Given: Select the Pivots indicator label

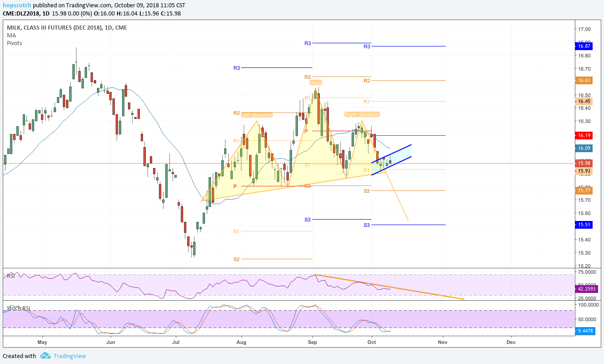Looking at the screenshot, I should 14,43.
